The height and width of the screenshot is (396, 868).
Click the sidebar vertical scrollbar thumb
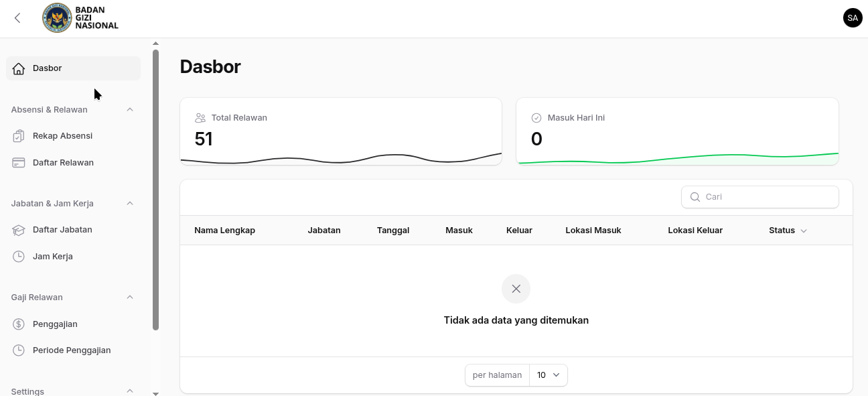coord(155,190)
